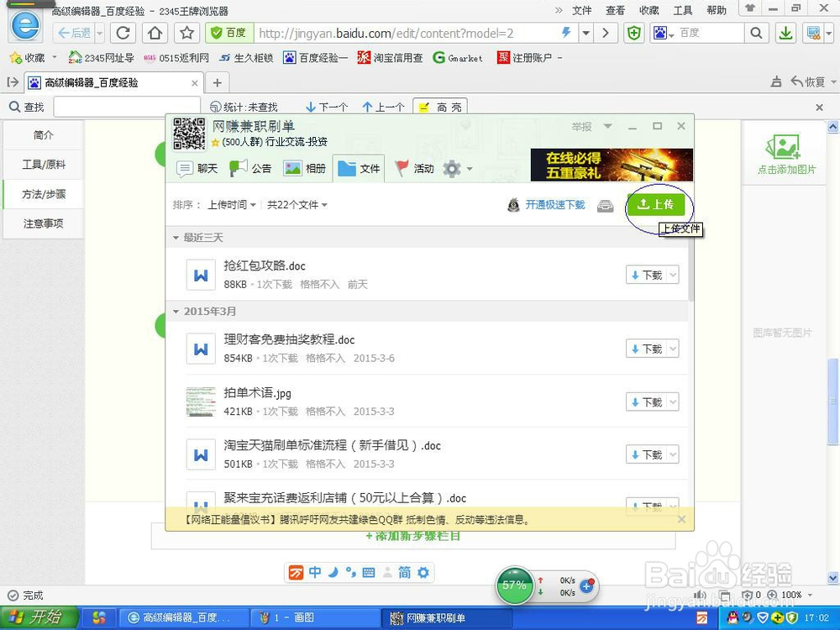This screenshot has height=630, width=840.
Task: Click in the find text field
Action: [127, 108]
